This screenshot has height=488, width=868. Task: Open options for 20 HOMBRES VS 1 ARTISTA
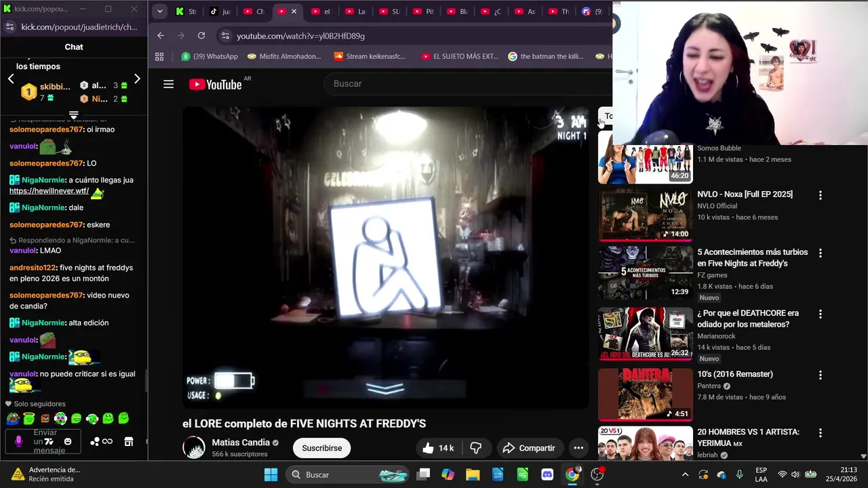[x=820, y=432]
